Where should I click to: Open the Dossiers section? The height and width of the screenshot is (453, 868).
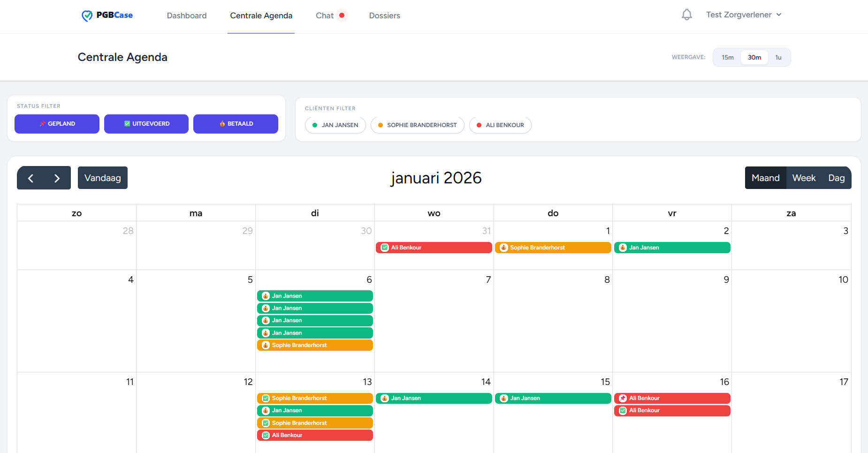coord(384,15)
